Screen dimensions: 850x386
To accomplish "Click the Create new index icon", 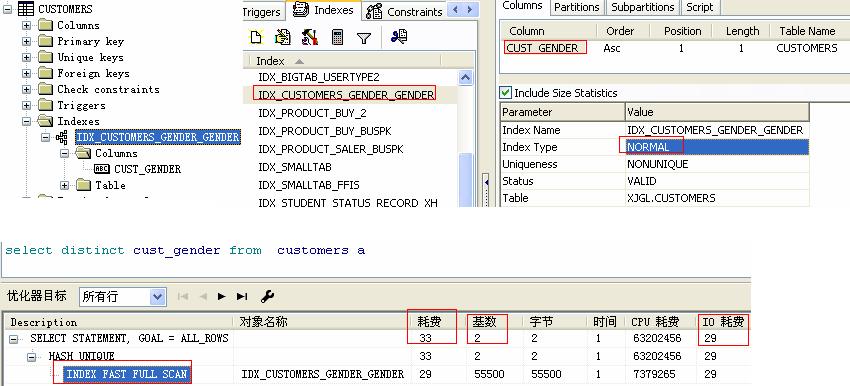I will pyautogui.click(x=256, y=37).
